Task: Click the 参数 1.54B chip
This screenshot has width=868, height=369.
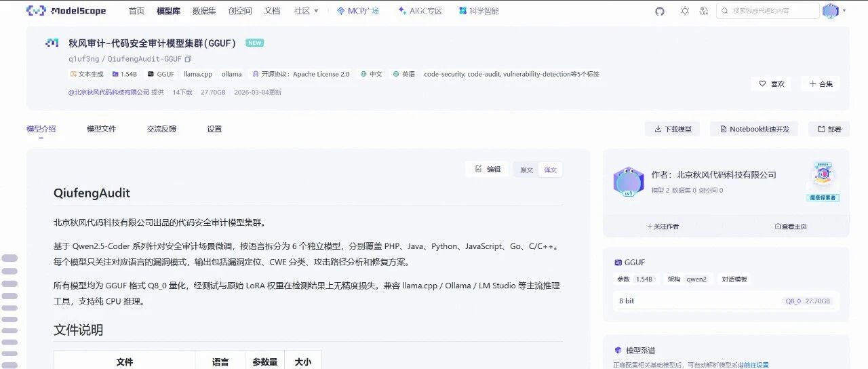Action: point(635,279)
